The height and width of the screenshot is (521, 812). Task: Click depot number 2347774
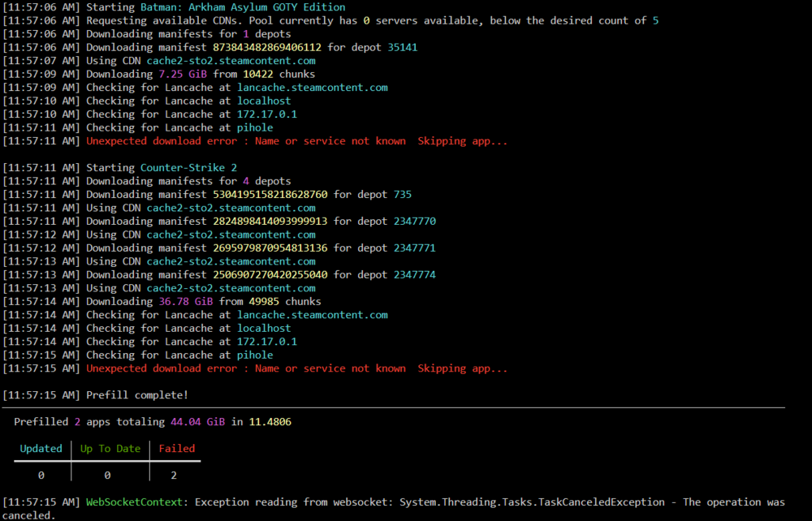coord(415,275)
